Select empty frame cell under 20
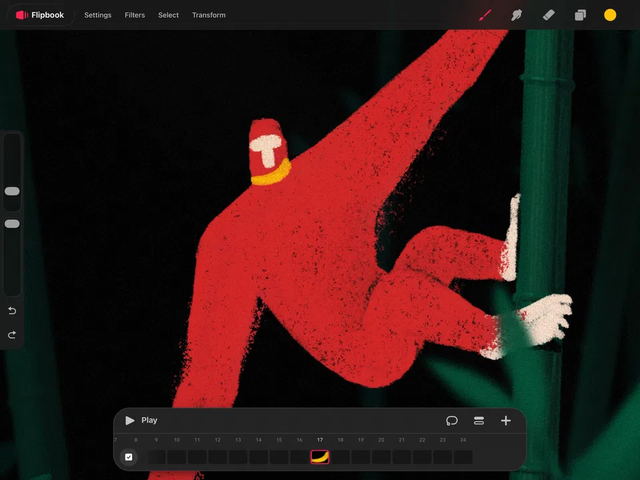 pos(381,457)
